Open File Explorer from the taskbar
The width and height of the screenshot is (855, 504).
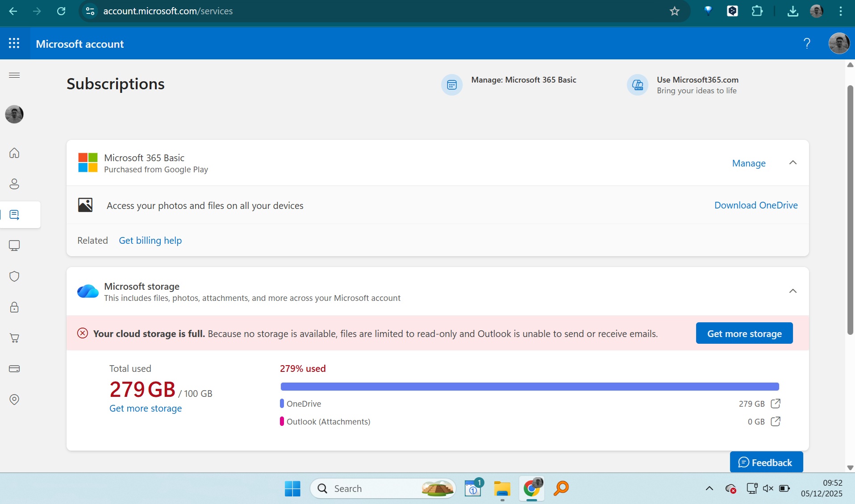coord(502,488)
